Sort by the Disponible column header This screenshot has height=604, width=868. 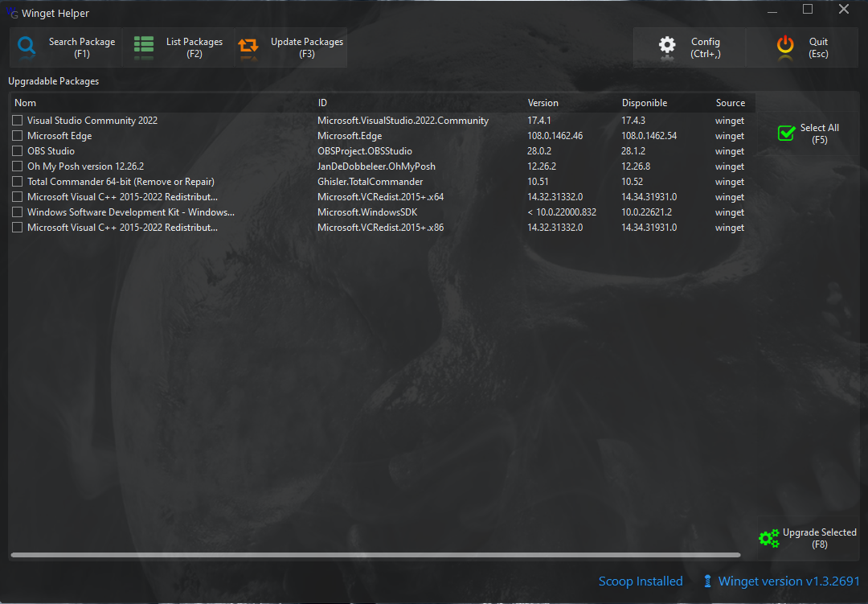pos(645,103)
